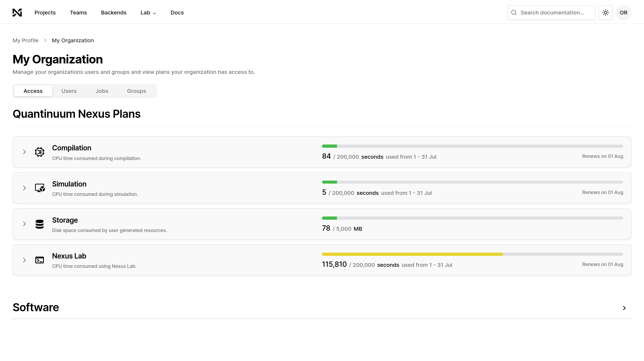Click the search magnifier icon

click(514, 13)
